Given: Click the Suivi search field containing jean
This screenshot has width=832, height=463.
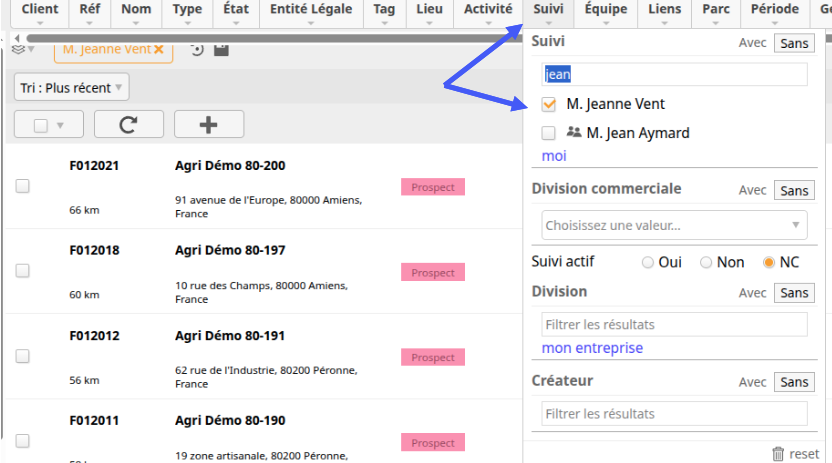Looking at the screenshot, I should click(674, 74).
